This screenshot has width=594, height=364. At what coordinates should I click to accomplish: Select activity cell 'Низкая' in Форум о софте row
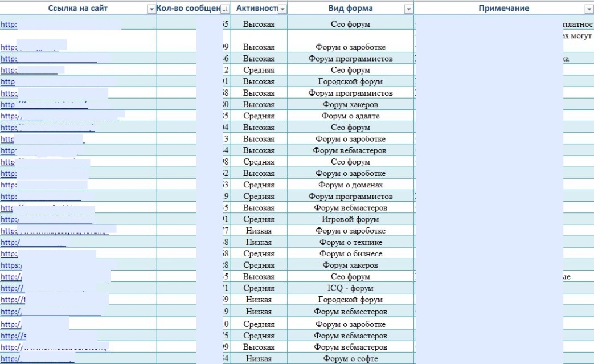click(258, 358)
